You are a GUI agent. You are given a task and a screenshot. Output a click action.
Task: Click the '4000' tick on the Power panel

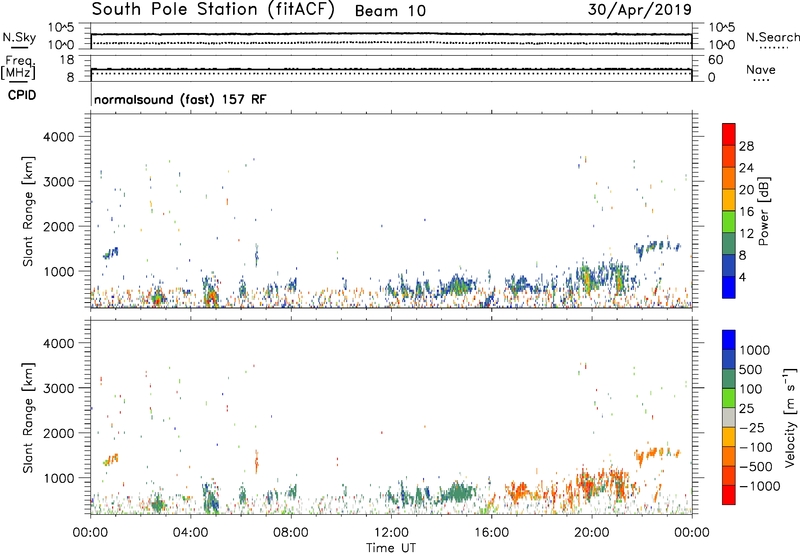[x=58, y=137]
